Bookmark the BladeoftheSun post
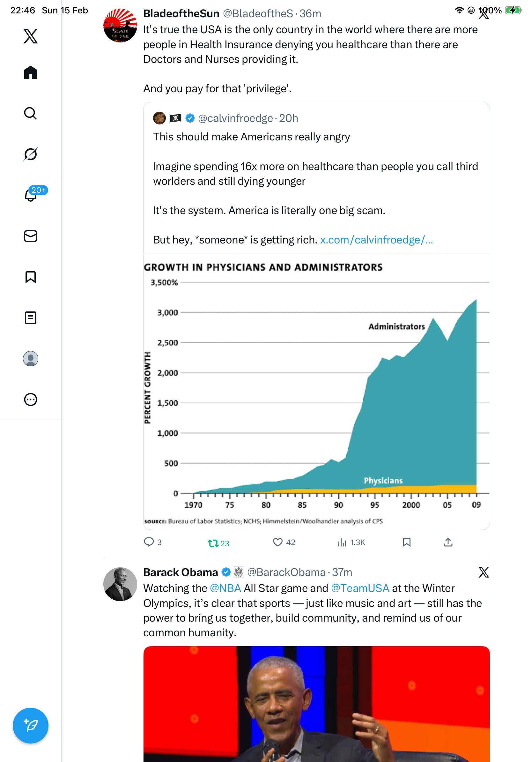This screenshot has height=762, width=532. point(406,542)
